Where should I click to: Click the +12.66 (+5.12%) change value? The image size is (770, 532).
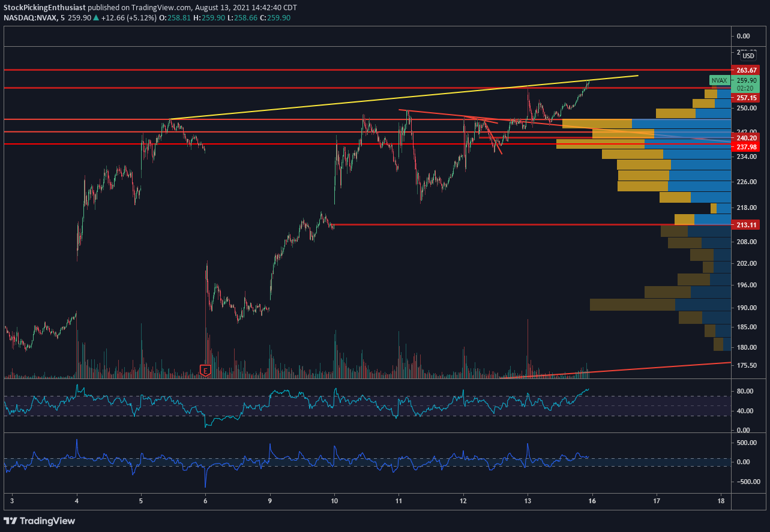[129, 18]
